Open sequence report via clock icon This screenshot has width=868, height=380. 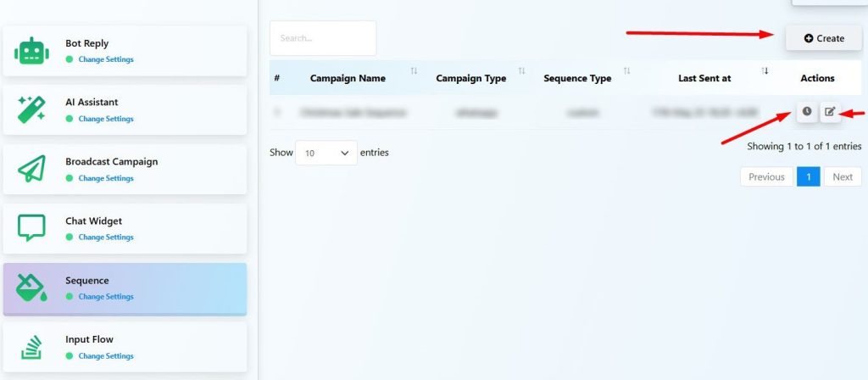tap(807, 112)
